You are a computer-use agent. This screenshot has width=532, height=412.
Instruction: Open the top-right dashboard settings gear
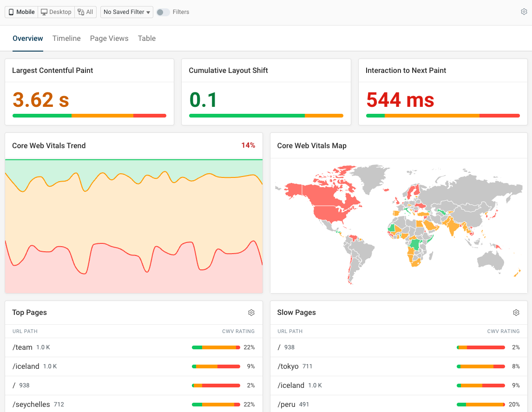click(x=524, y=12)
